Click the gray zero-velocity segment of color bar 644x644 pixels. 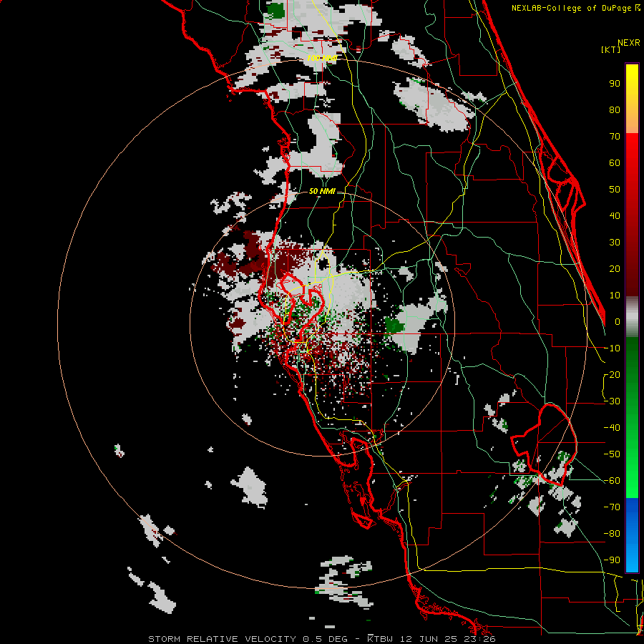coord(632,317)
